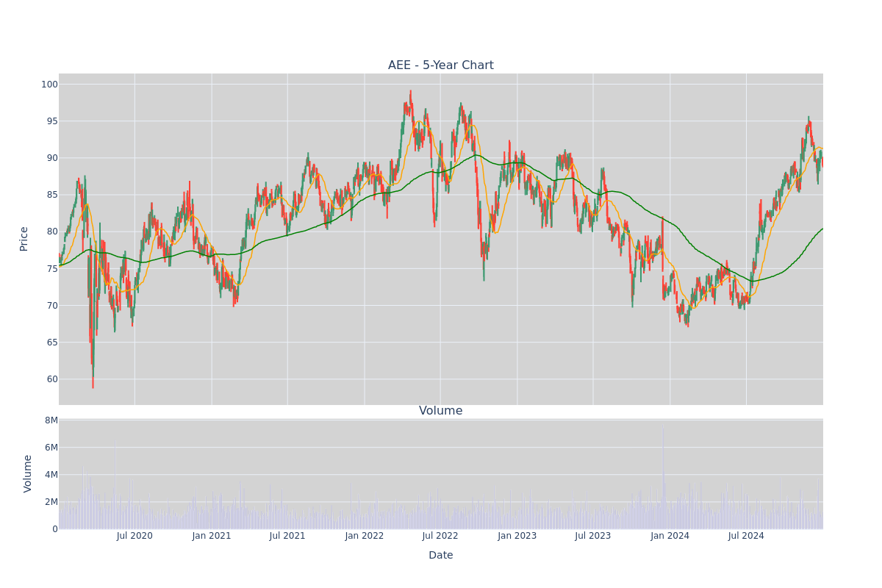Click the "Jul 2021" date tick label
Image resolution: width=882 pixels, height=588 pixels.
[x=287, y=536]
